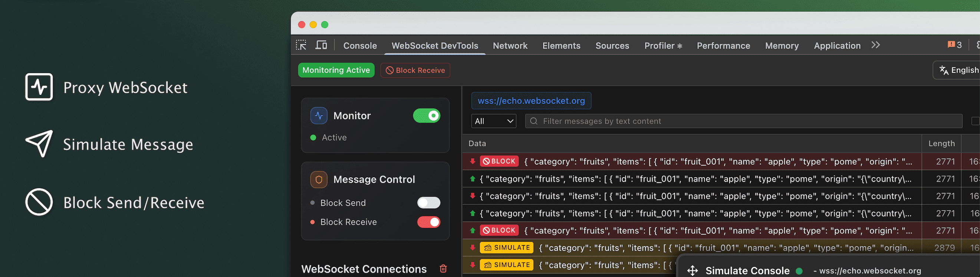980x277 pixels.
Task: Select the wss://echo.websocket.org connection tag
Action: pyautogui.click(x=531, y=101)
